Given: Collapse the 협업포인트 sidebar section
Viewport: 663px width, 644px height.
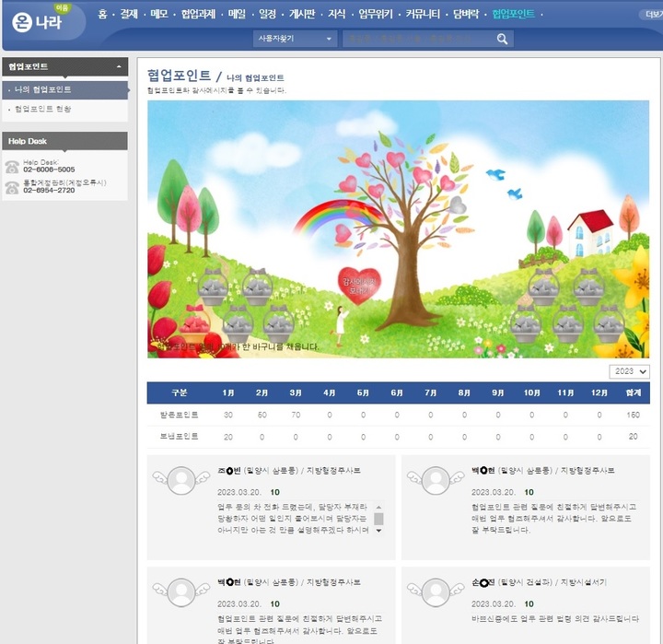Looking at the screenshot, I should [x=118, y=67].
